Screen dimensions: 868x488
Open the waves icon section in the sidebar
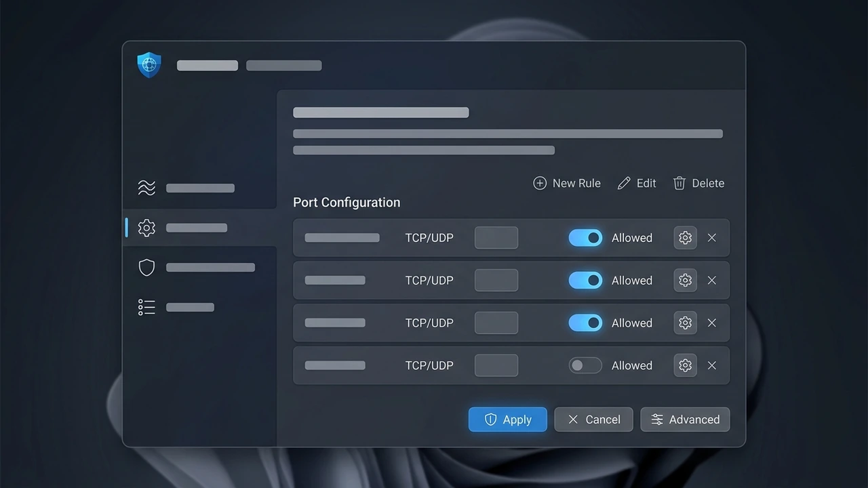point(199,188)
